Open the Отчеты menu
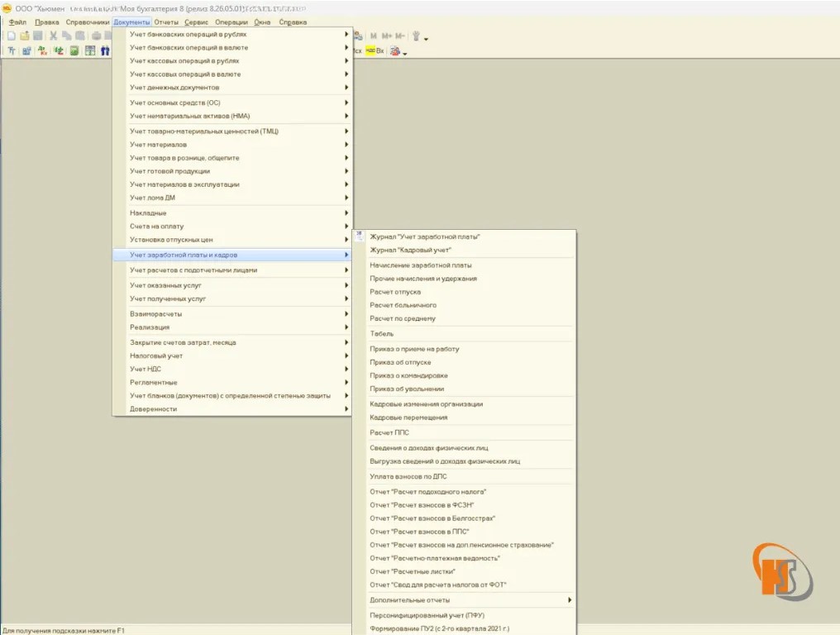This screenshot has width=840, height=635. (166, 22)
